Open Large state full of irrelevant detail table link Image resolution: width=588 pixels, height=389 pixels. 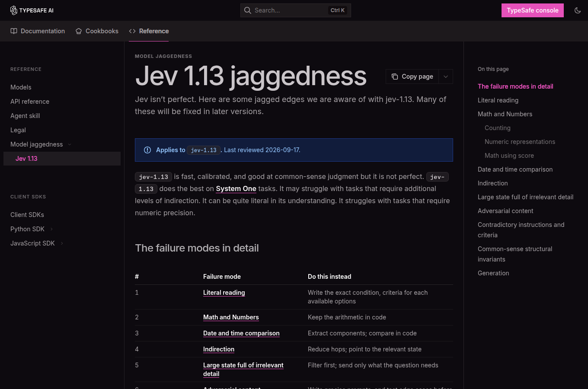(x=243, y=370)
